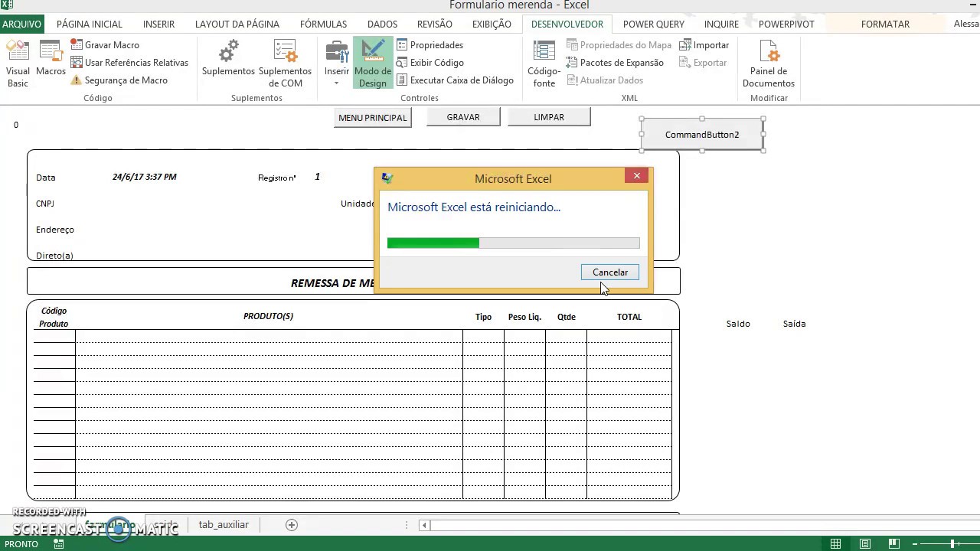Open the EXIBIÇÃO tab
Image resolution: width=980 pixels, height=551 pixels.
pos(492,24)
